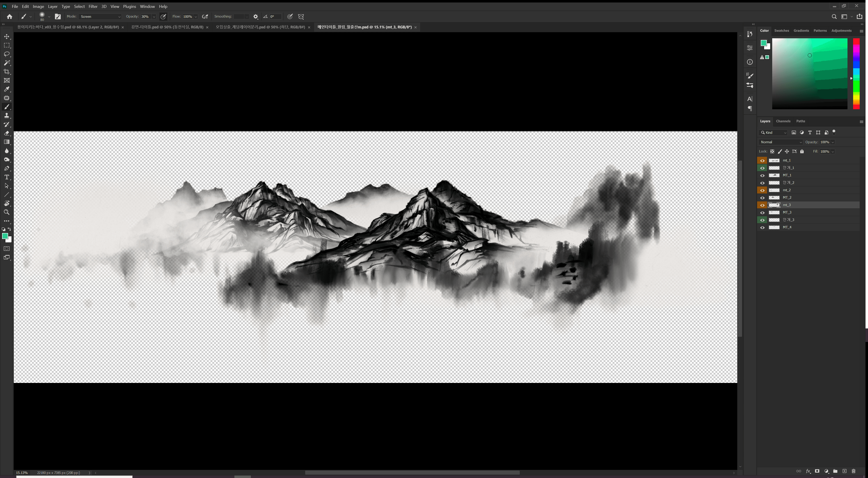This screenshot has height=478, width=868.
Task: Click the foreground color swatch in the toolbar
Action: [5, 236]
